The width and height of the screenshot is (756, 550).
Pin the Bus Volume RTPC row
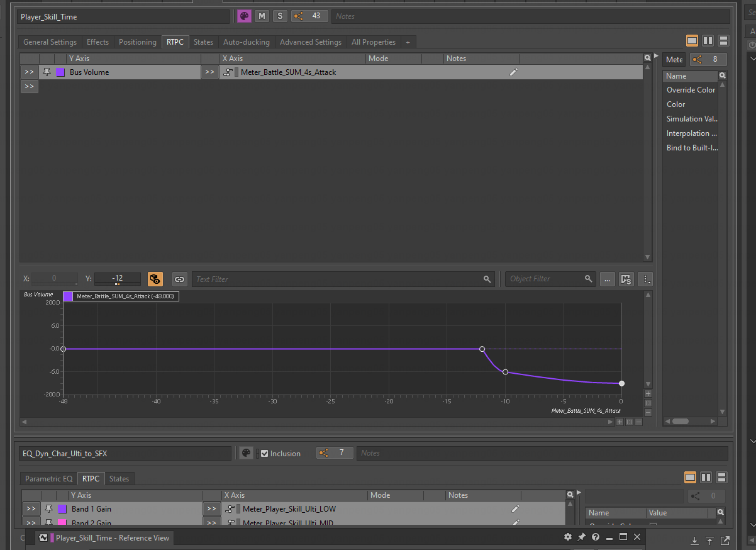pyautogui.click(x=47, y=72)
